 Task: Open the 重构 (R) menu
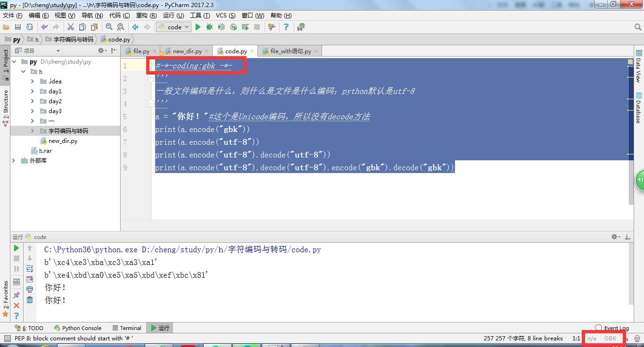tap(146, 16)
